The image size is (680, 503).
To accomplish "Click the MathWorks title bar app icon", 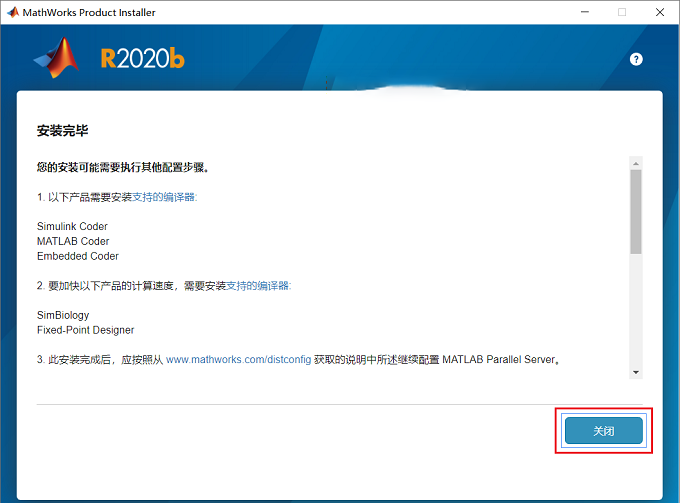I will click(x=13, y=12).
